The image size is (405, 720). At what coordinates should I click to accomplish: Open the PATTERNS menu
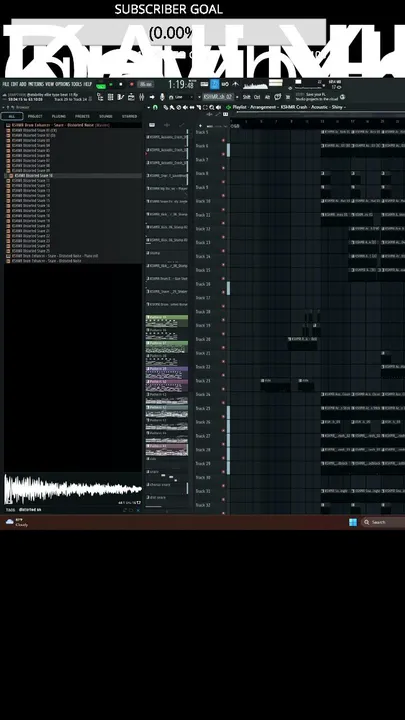(36, 84)
